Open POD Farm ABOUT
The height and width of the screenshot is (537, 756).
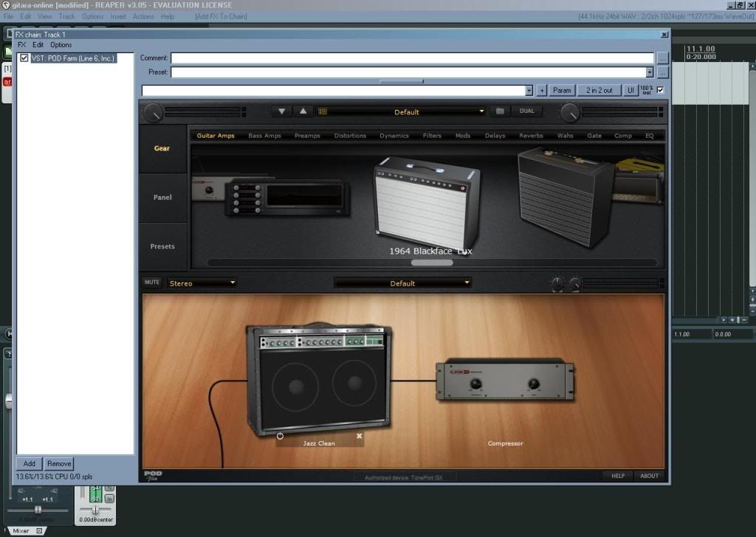(x=650, y=476)
